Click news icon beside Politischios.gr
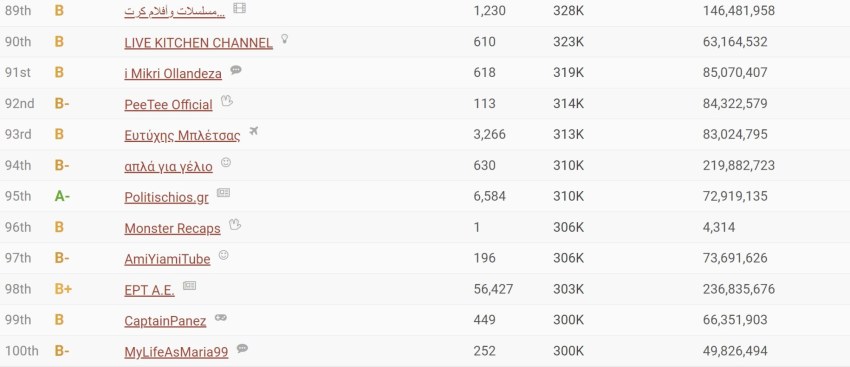850x367 pixels. point(223,193)
